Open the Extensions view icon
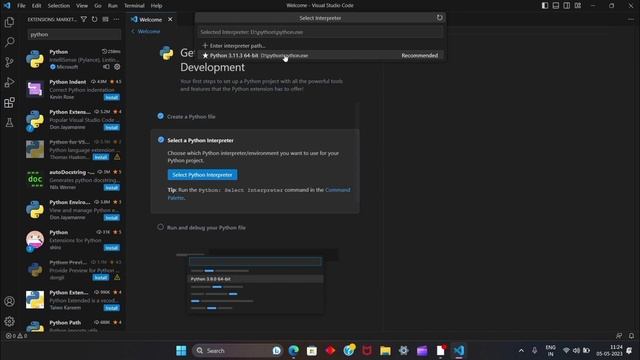The height and width of the screenshot is (360, 640). [x=9, y=102]
